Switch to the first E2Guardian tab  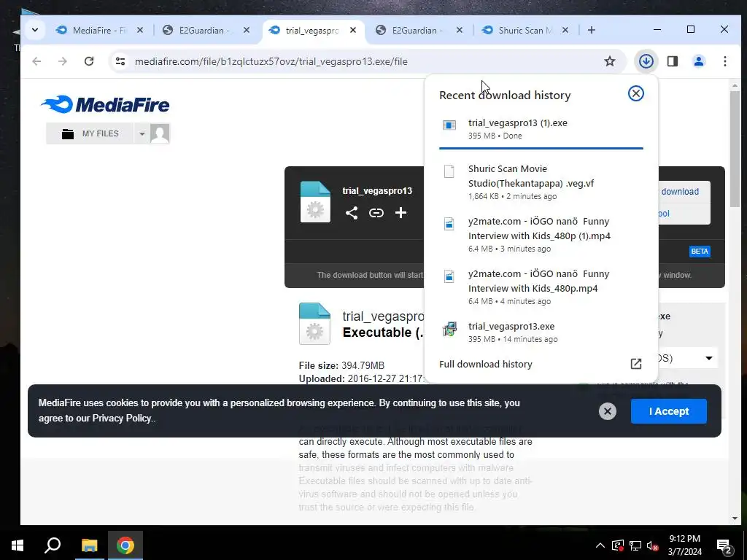click(206, 30)
